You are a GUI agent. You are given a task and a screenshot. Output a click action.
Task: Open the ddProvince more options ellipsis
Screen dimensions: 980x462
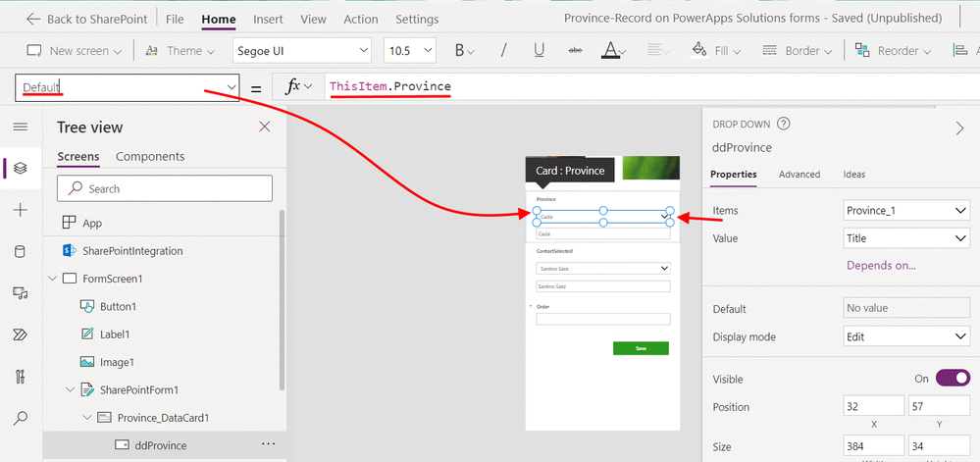(x=268, y=443)
